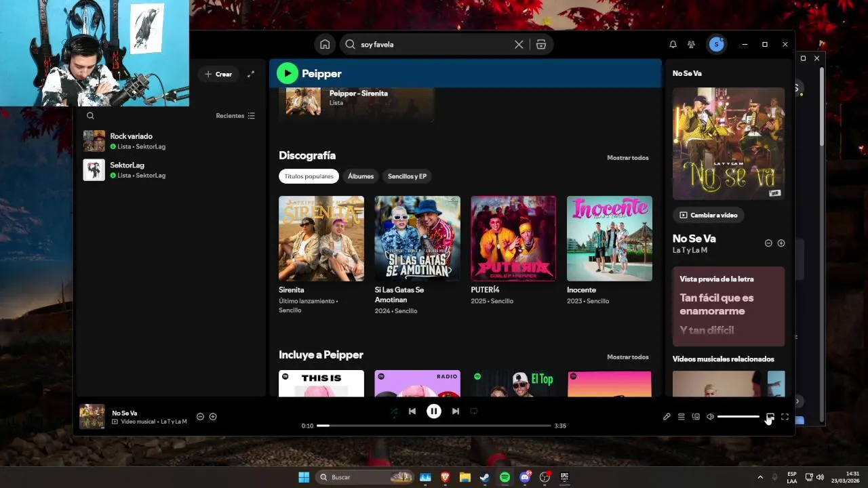Click Mostrar todos for Discografía
868x488 pixels.
628,158
